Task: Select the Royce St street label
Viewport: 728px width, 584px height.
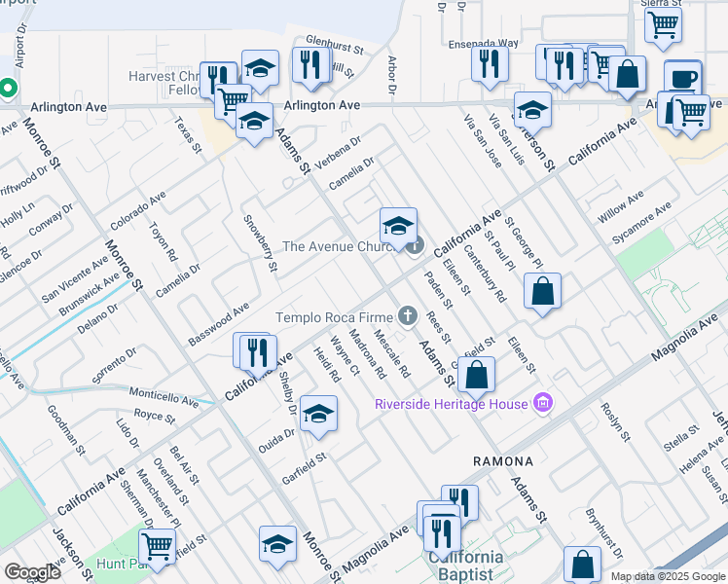Action: (155, 416)
